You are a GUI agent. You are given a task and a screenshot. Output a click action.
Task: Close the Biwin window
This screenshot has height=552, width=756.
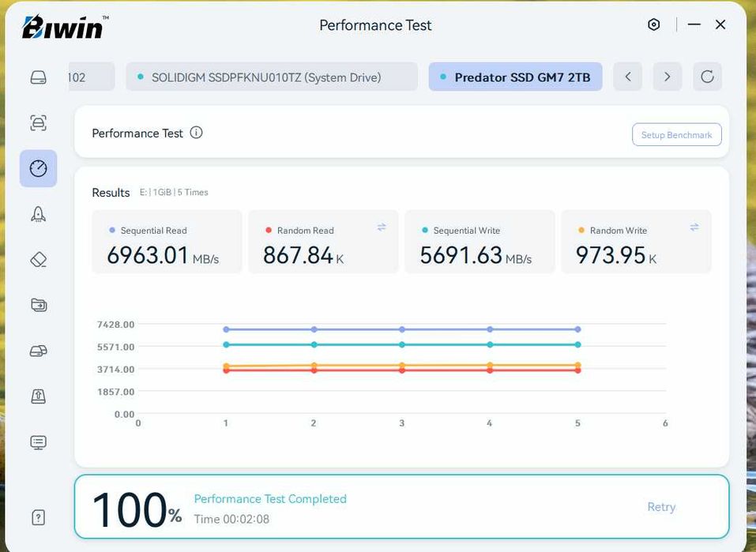720,24
